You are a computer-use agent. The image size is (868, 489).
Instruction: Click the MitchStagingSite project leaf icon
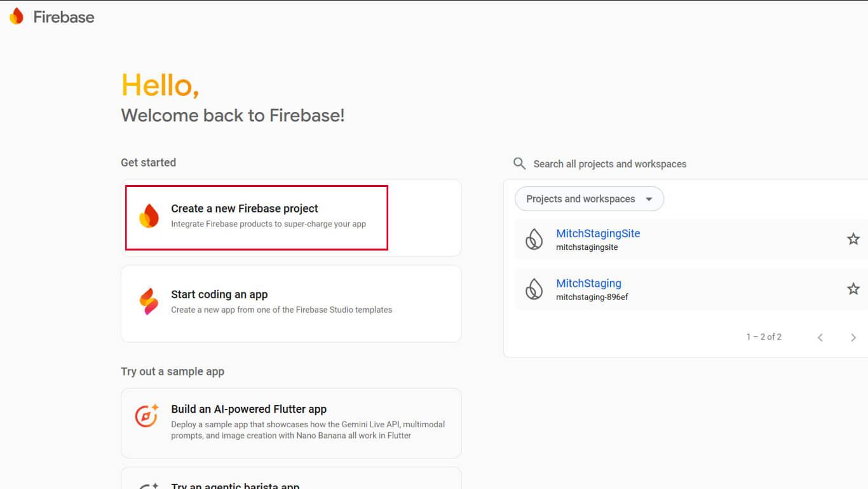click(534, 240)
